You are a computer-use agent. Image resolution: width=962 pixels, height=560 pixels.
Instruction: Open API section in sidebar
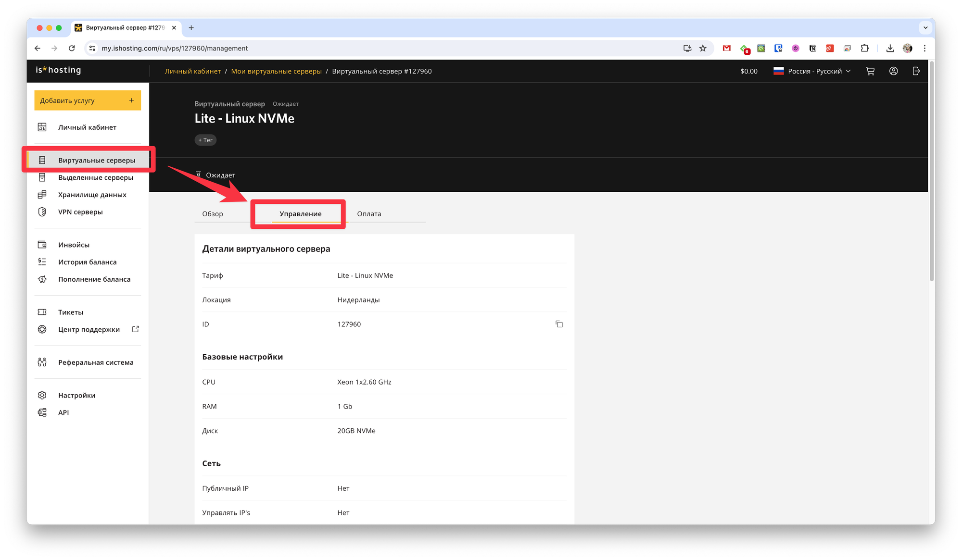63,412
